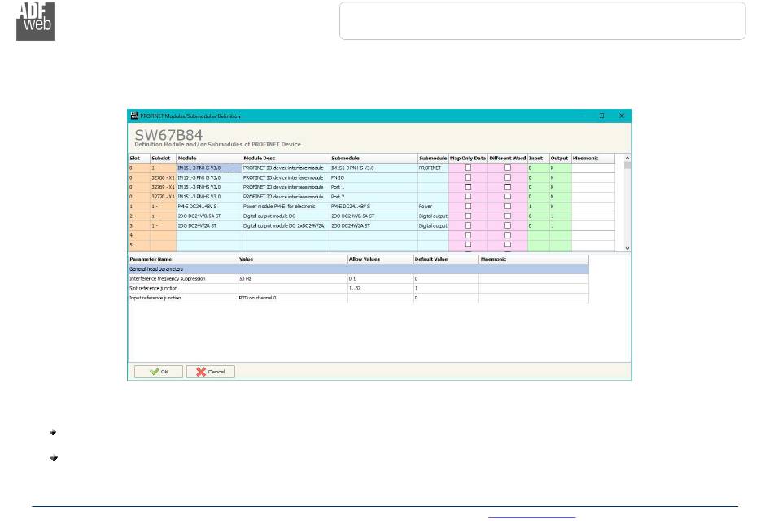Viewport: 773px width, 532px height.
Task: Click the Port 1 submodule cell
Action: [373, 187]
